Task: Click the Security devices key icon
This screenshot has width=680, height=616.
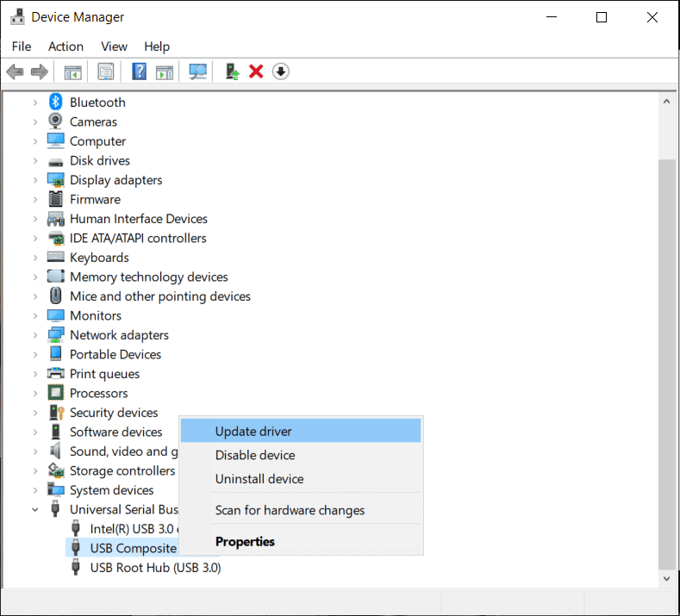Action: click(x=56, y=413)
